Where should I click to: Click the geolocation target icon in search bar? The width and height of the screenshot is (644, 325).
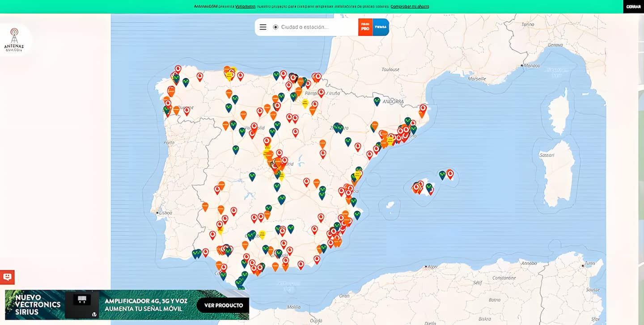click(275, 27)
